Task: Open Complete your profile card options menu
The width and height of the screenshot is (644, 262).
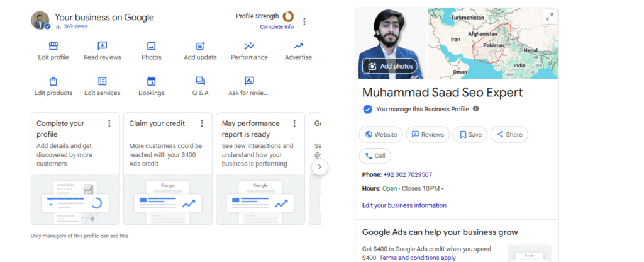Action: (x=109, y=123)
